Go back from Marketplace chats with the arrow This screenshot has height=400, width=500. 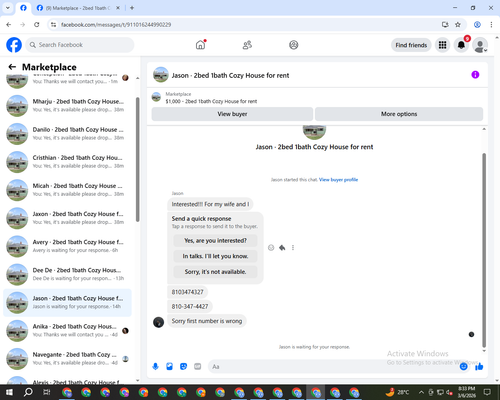pyautogui.click(x=12, y=67)
